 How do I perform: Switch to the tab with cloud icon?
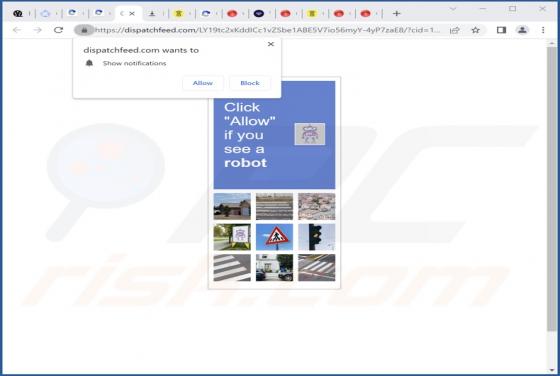[x=45, y=14]
